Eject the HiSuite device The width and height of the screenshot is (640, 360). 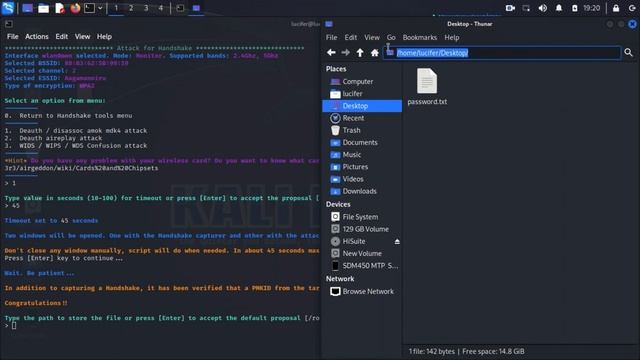[x=397, y=242]
